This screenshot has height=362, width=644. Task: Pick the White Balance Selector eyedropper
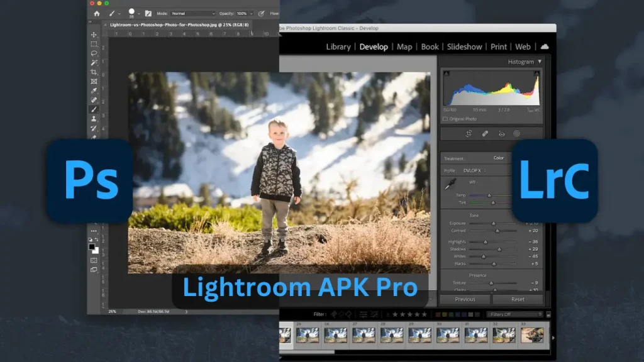(x=450, y=184)
